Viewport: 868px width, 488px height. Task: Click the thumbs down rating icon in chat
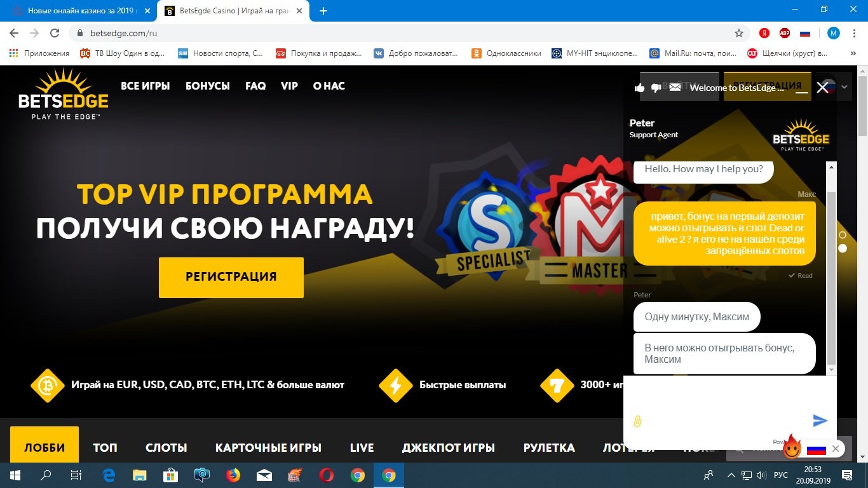pyautogui.click(x=656, y=88)
